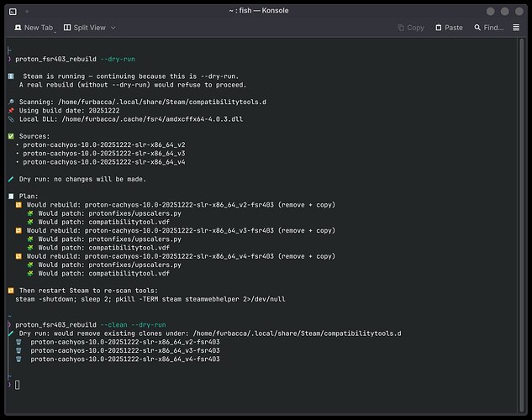532x420 pixels.
Task: Close the Konsole window
Action: (x=519, y=12)
